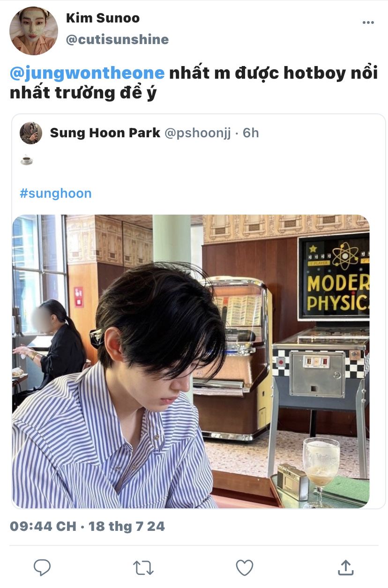
Task: Open Kim Sunoo's profile avatar
Action: point(33,31)
